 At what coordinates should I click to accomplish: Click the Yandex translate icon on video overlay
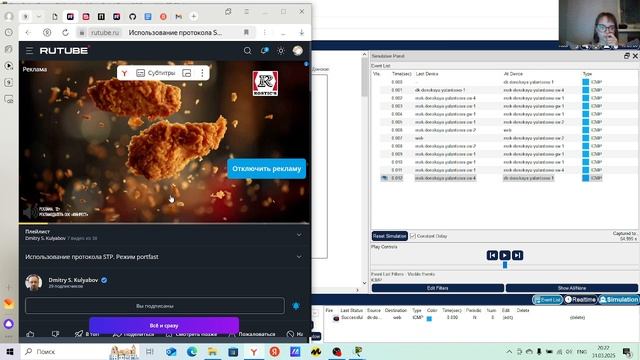124,73
